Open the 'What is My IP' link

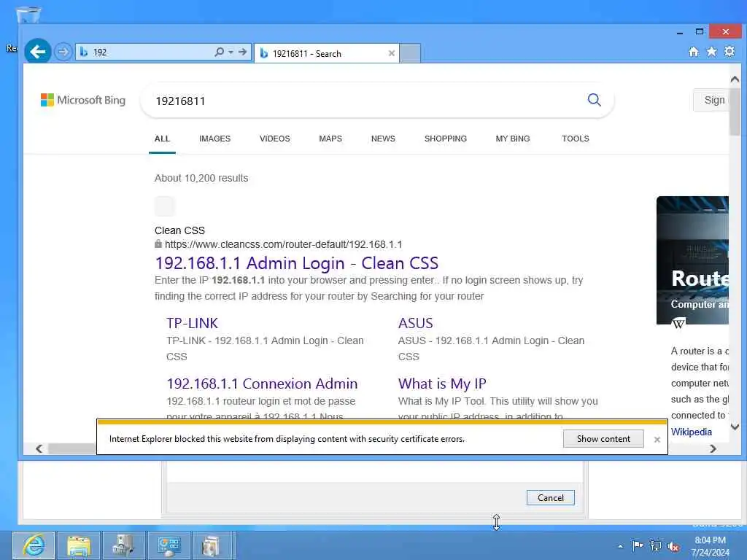coord(442,384)
